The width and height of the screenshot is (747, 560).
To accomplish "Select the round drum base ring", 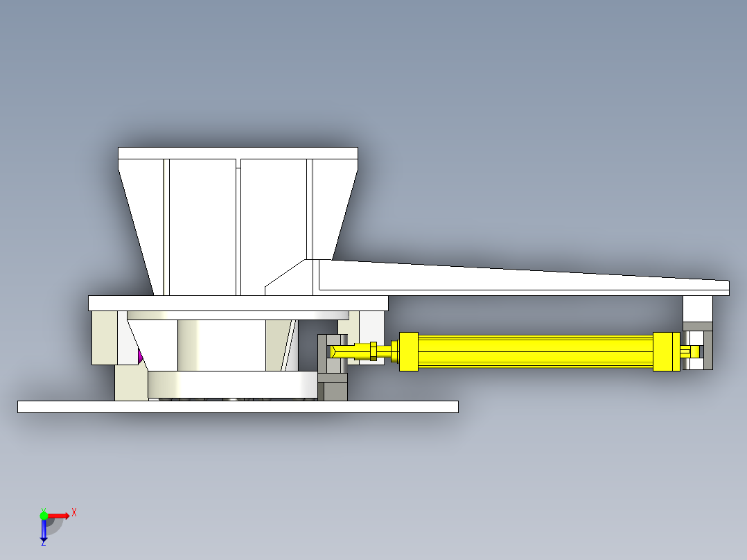I will (x=233, y=385).
